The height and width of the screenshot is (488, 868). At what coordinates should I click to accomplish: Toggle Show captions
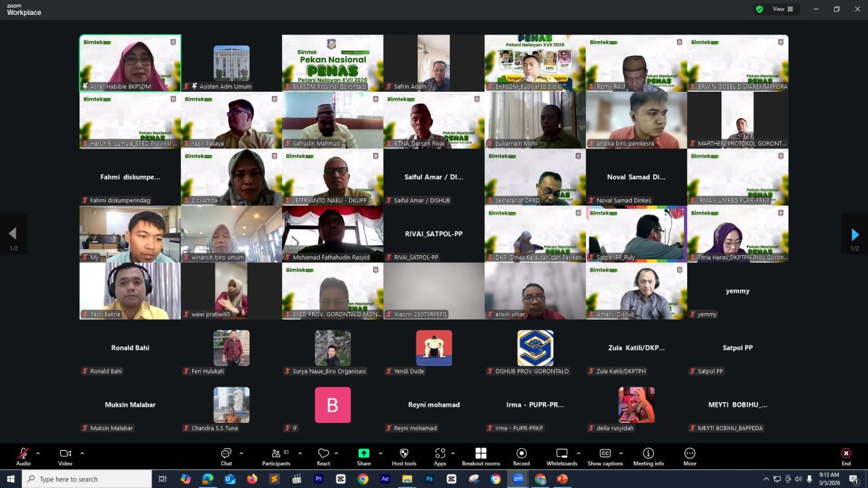(x=605, y=454)
